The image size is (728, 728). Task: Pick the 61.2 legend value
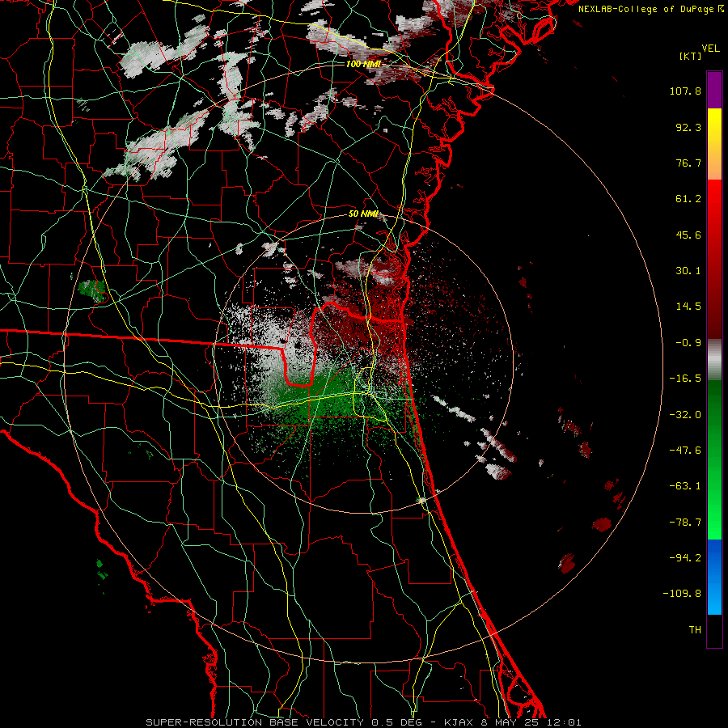(688, 199)
